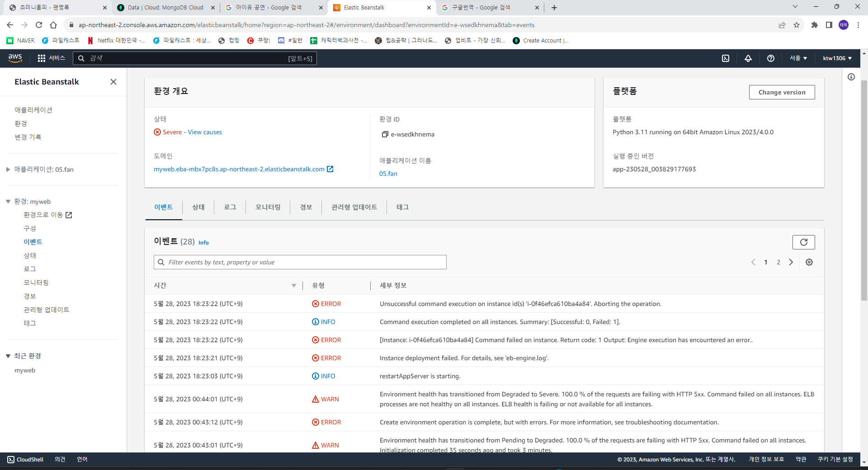Viewport: 868px width, 470px height.
Task: Open 언어 in the footer
Action: tap(82, 460)
